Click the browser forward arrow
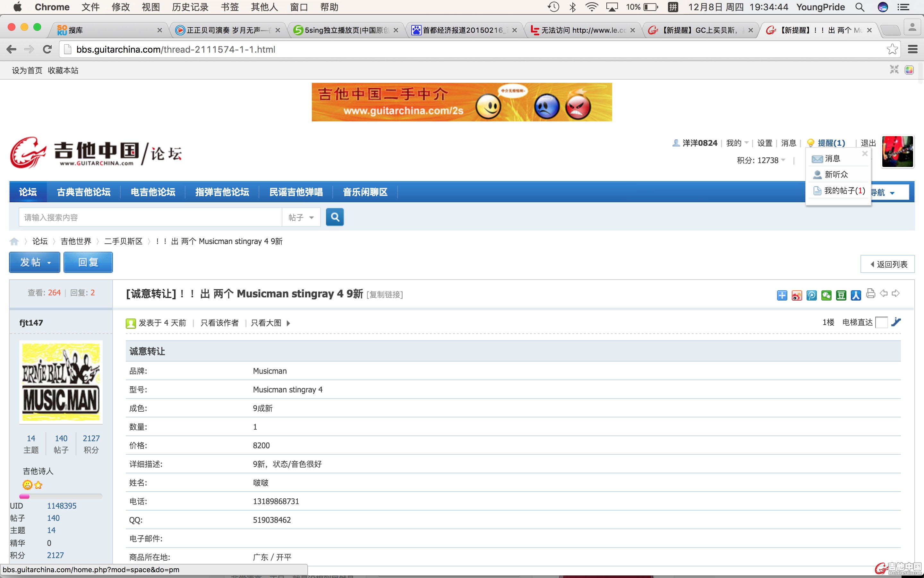 pyautogui.click(x=29, y=49)
